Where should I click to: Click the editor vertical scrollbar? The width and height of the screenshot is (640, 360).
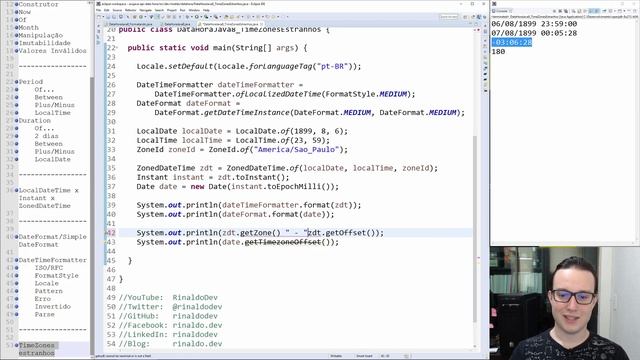475,229
